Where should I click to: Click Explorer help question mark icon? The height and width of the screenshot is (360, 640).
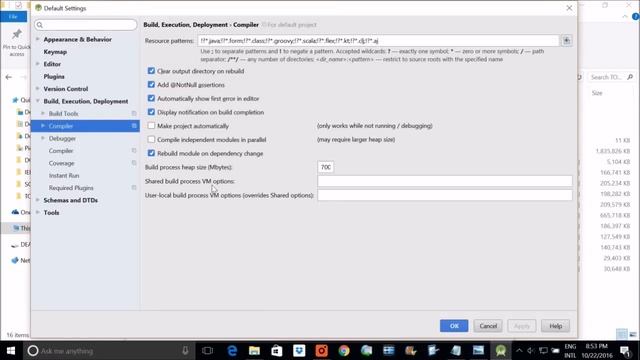click(636, 16)
